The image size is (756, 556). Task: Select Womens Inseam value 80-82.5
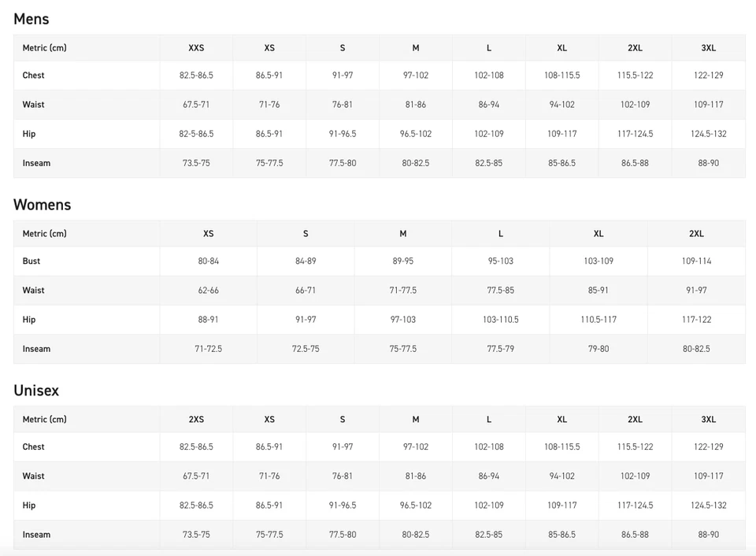pyautogui.click(x=696, y=349)
